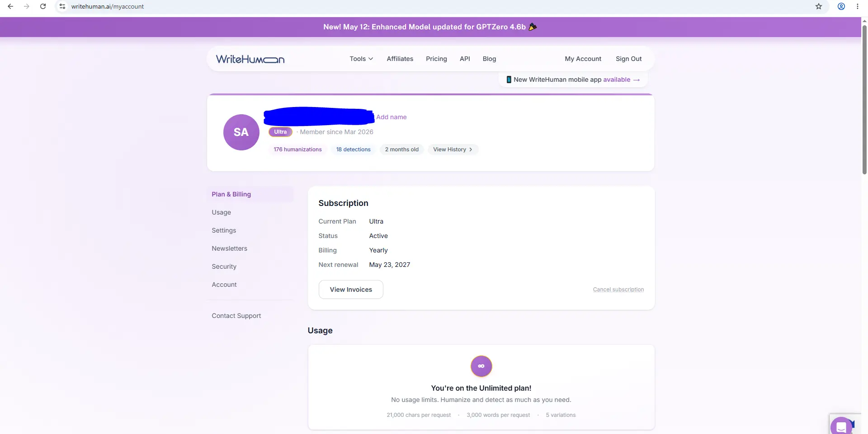The height and width of the screenshot is (434, 868).
Task: Open View History
Action: coord(453,149)
